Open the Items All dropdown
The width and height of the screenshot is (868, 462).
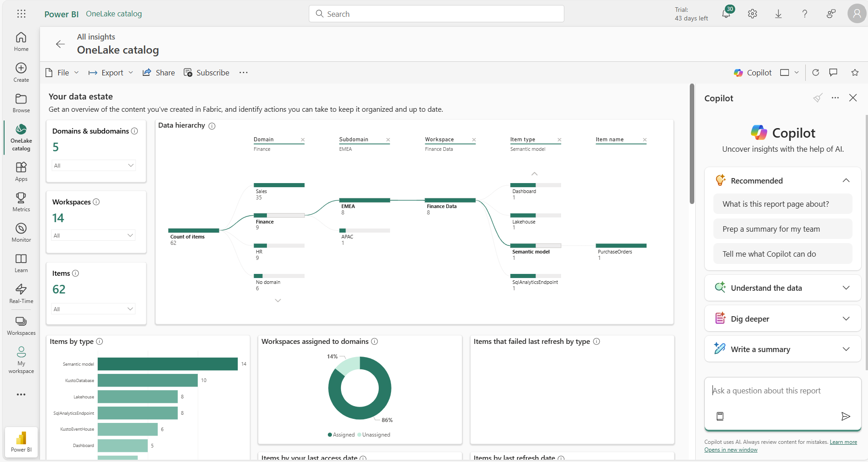(94, 309)
